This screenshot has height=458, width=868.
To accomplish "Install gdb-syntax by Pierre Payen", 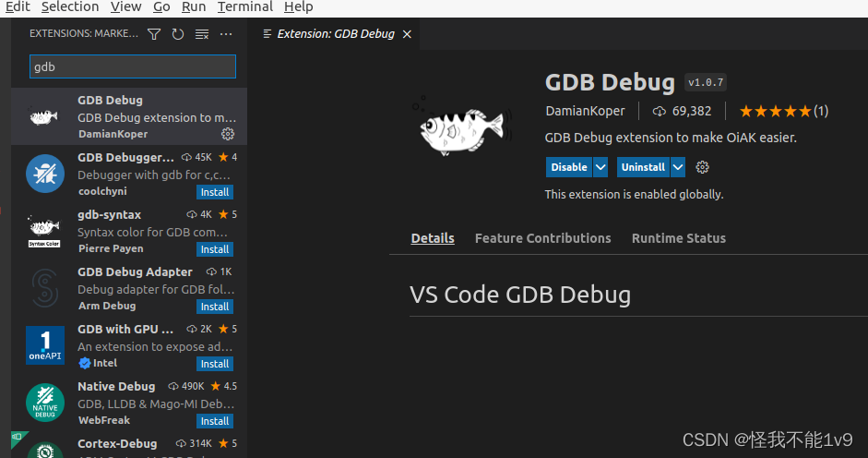I will (x=215, y=249).
